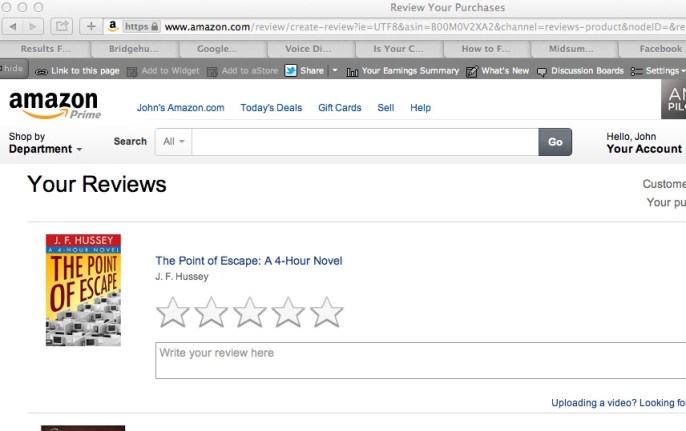Click the Your Reviews heading
Image resolution: width=686 pixels, height=431 pixels.
97,184
